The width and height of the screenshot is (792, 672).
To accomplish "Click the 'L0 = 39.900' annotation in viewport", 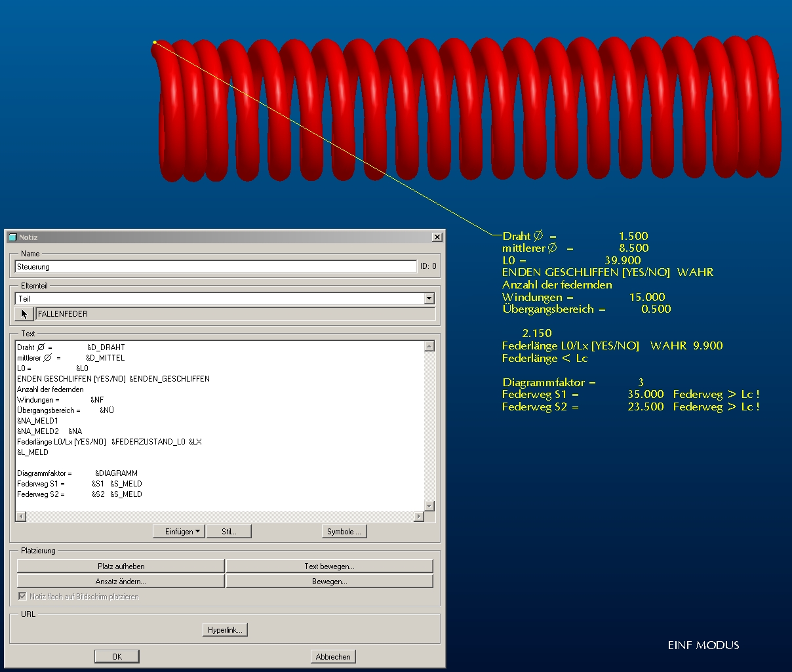I will 571,260.
